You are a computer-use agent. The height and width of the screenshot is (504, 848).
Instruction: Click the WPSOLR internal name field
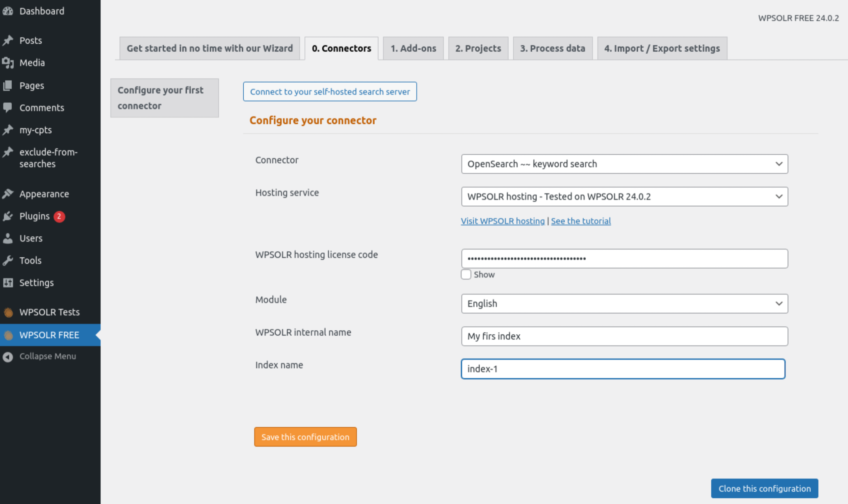tap(624, 337)
